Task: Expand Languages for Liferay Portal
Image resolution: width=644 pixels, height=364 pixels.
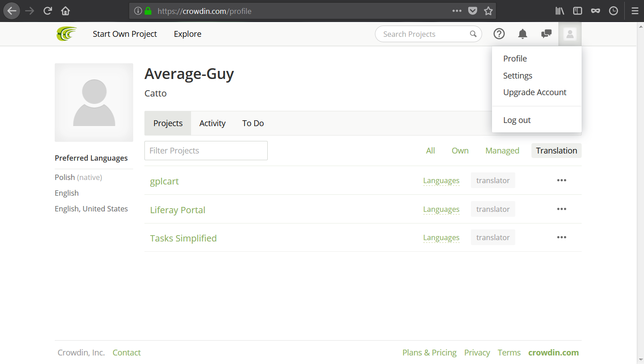Action: [441, 210]
